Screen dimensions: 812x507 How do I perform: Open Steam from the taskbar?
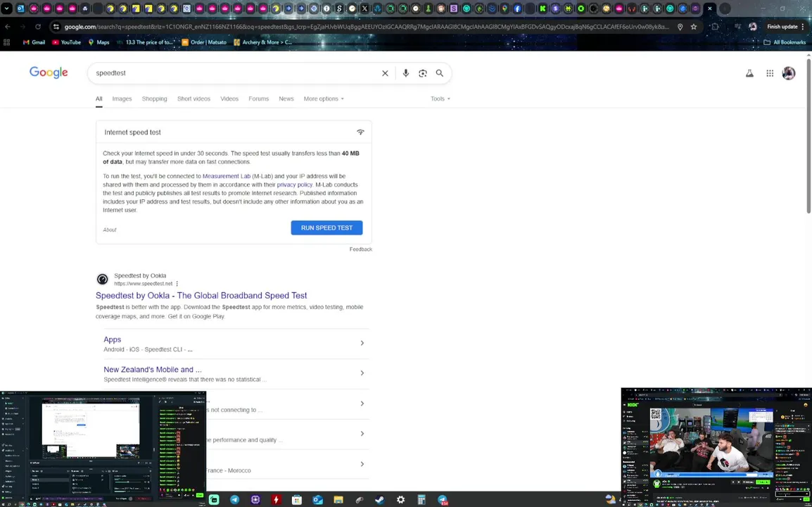click(380, 500)
